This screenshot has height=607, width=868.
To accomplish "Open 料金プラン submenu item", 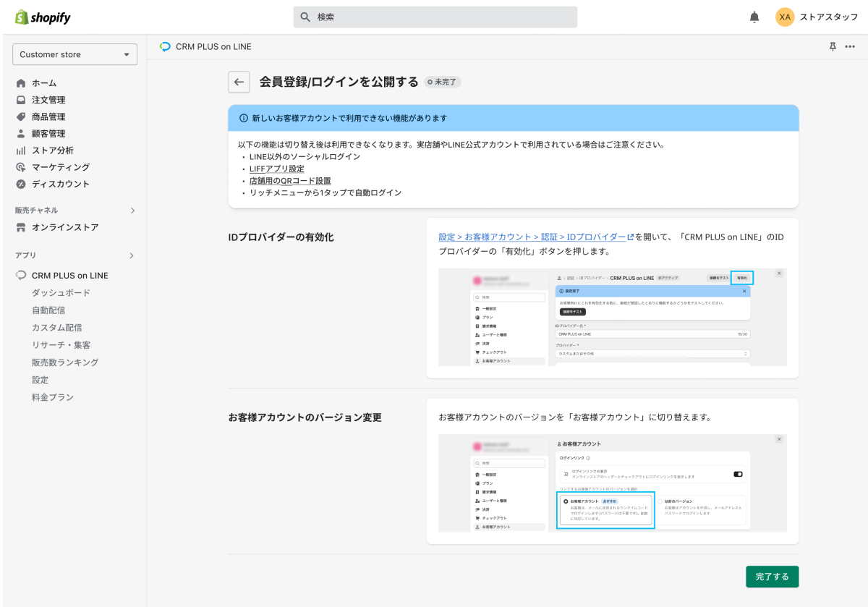I will 53,397.
